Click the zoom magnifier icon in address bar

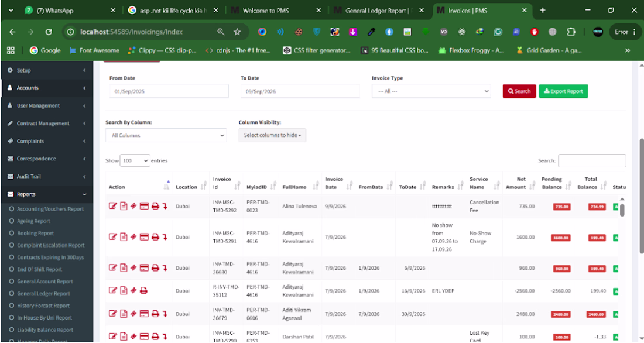pyautogui.click(x=221, y=32)
